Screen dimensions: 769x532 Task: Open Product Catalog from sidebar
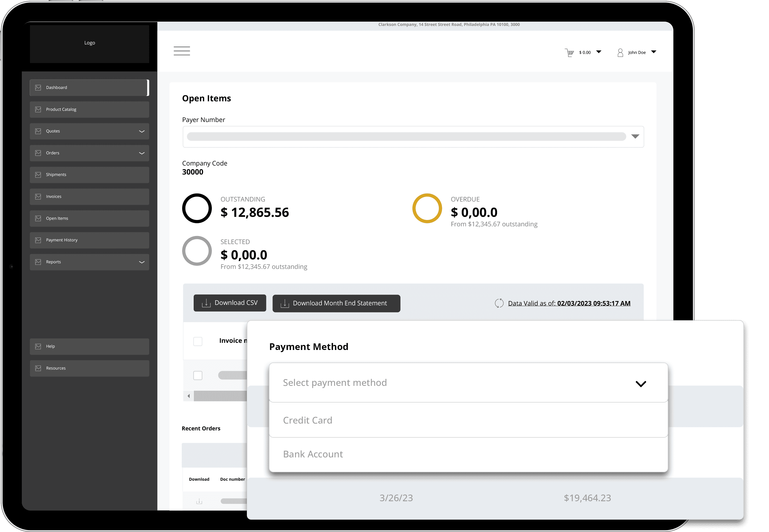point(89,109)
